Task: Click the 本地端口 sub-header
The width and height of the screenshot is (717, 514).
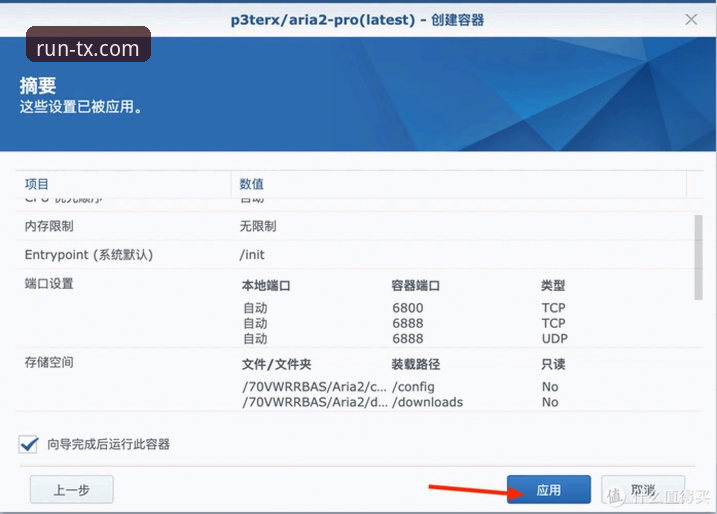Action: click(266, 286)
